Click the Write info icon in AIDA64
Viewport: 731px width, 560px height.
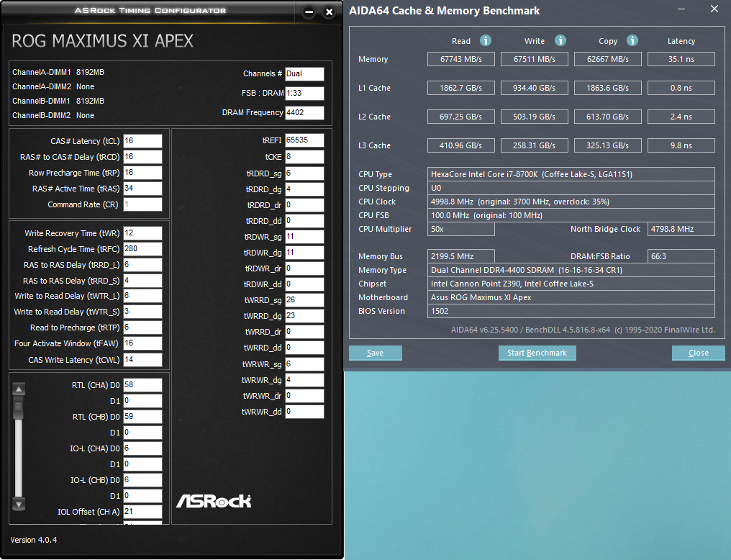tap(560, 40)
